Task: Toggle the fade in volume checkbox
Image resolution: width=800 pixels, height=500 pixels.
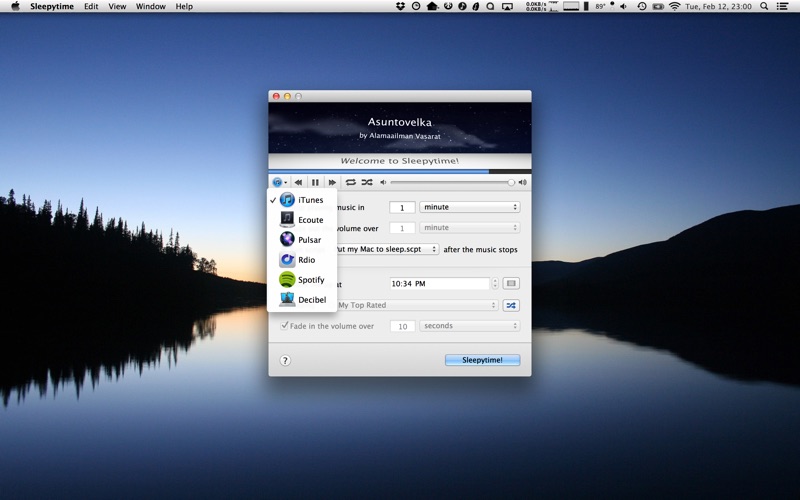Action: (285, 326)
